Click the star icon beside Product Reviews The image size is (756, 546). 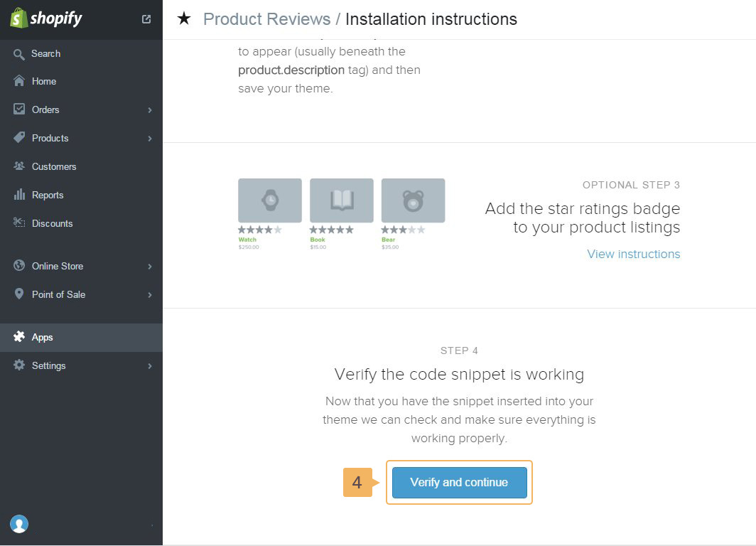184,19
